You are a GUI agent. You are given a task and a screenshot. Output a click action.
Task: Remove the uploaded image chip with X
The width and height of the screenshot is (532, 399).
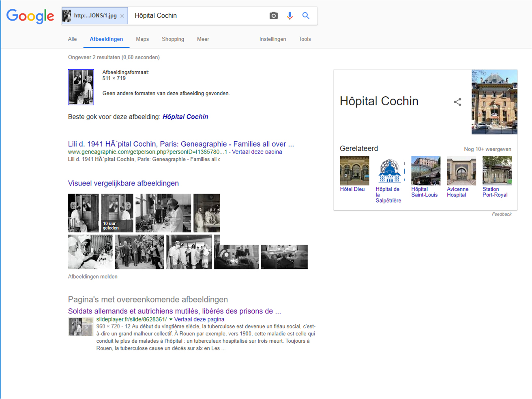pyautogui.click(x=122, y=16)
